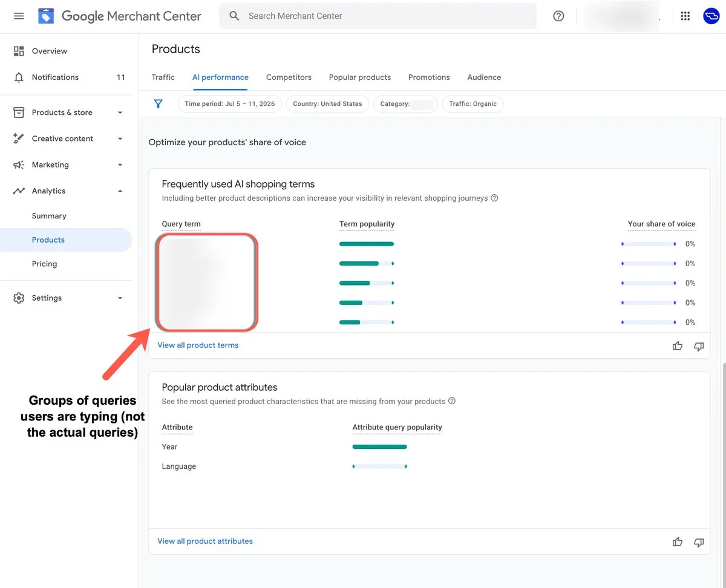Open the Time period filter chip
The image size is (726, 588).
230,104
